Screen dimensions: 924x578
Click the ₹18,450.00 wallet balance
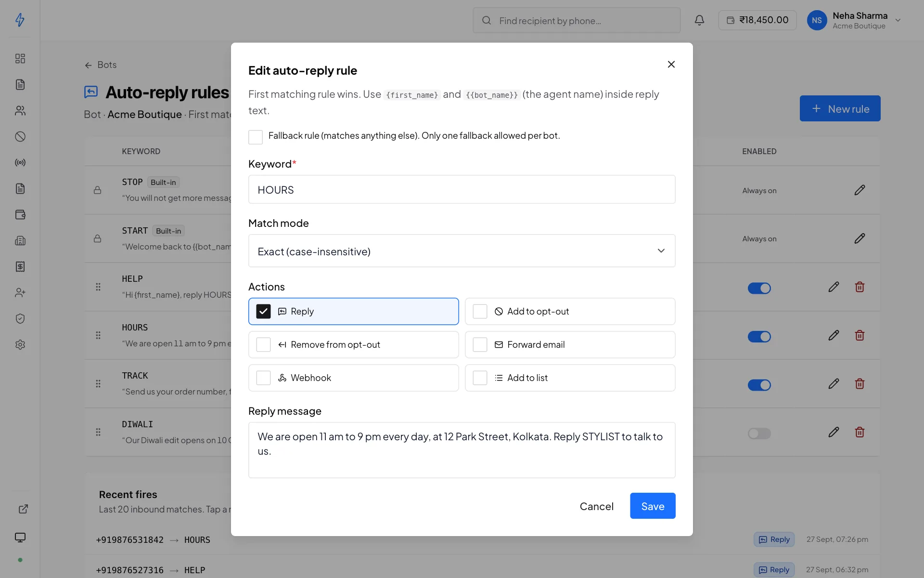tap(757, 20)
